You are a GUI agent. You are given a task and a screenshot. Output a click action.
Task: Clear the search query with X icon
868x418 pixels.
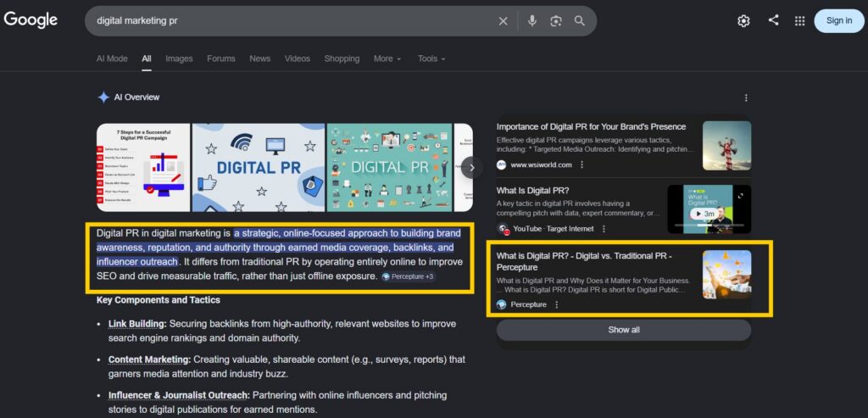click(x=503, y=21)
